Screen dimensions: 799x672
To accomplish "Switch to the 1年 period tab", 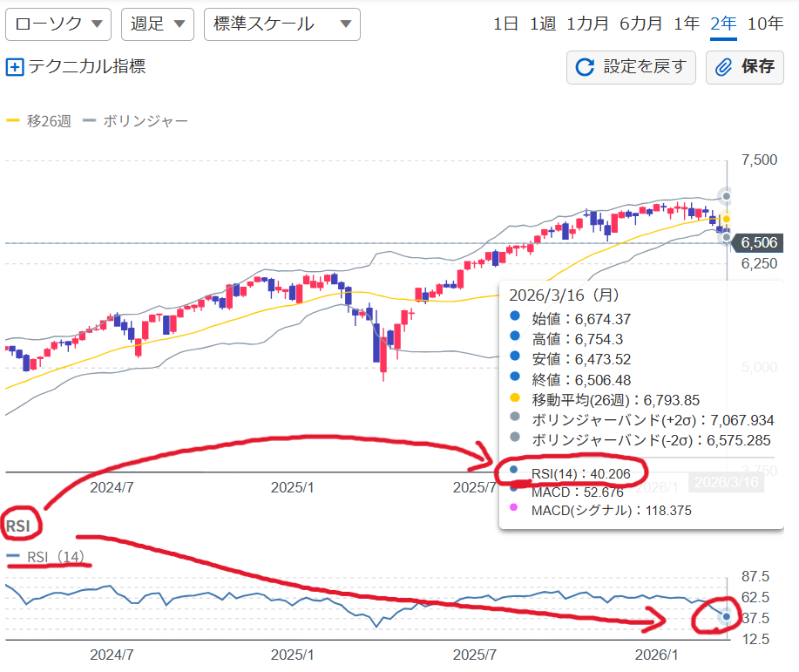I will 687,24.
